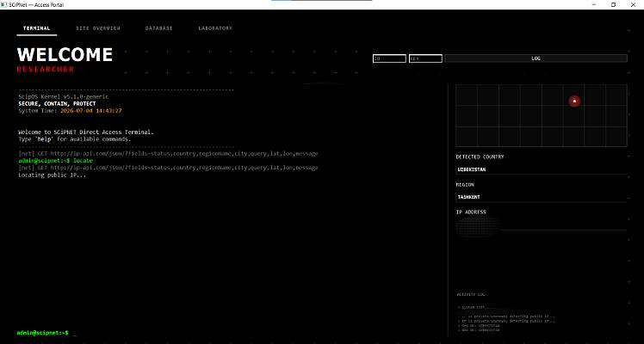Click the IP ADDRESS label

[x=471, y=212]
